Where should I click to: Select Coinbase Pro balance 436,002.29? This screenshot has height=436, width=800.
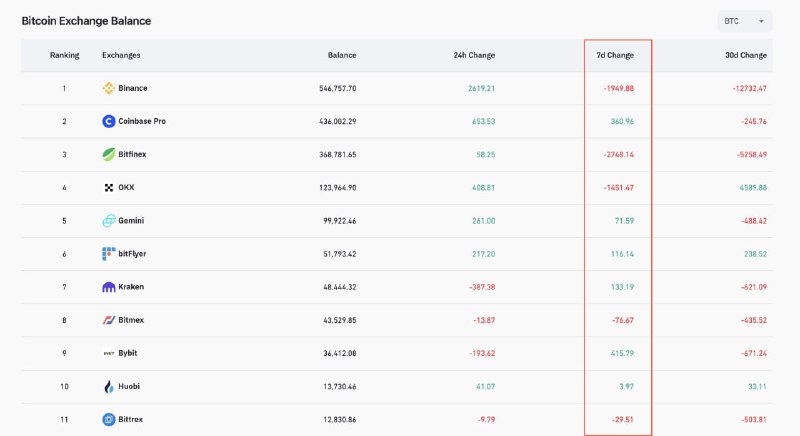(338, 121)
